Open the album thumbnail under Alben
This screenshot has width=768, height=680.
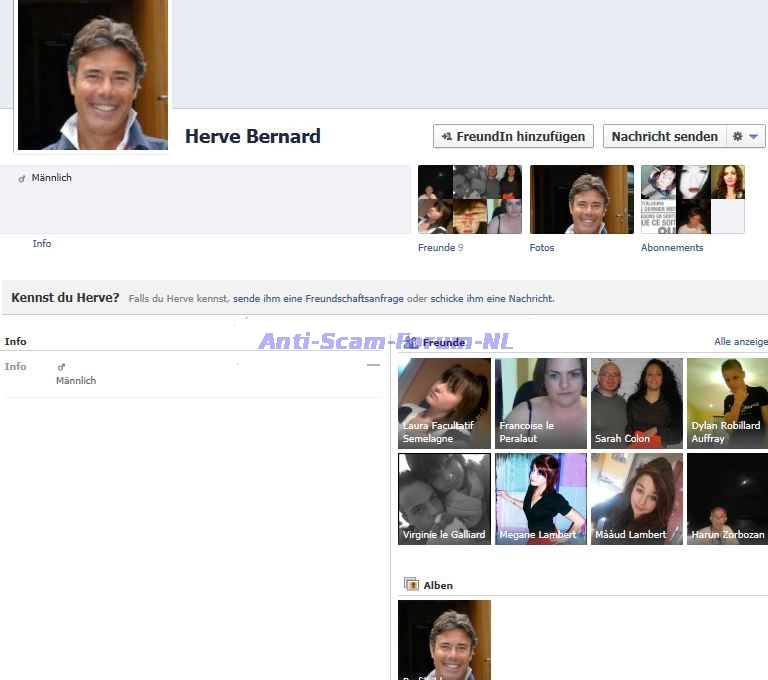[x=444, y=640]
